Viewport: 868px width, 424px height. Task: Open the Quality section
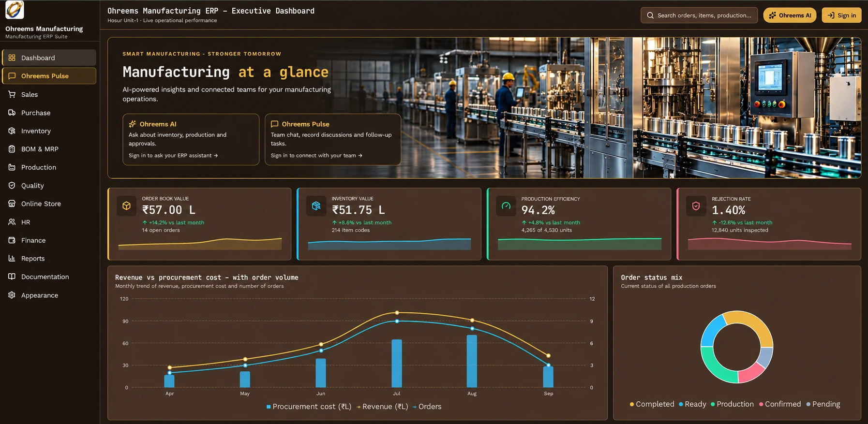pos(49,185)
